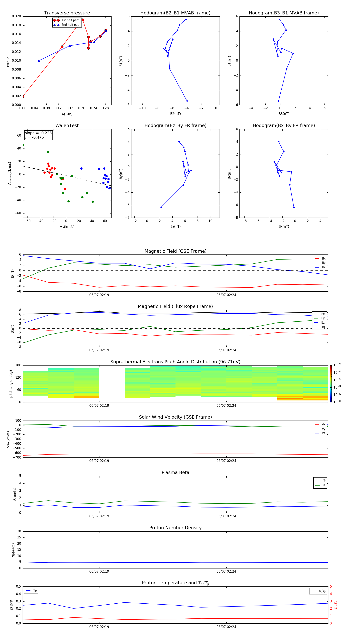Click the 'slope = -0.223' annotation
This screenshot has height=644, width=351.
tap(38, 133)
